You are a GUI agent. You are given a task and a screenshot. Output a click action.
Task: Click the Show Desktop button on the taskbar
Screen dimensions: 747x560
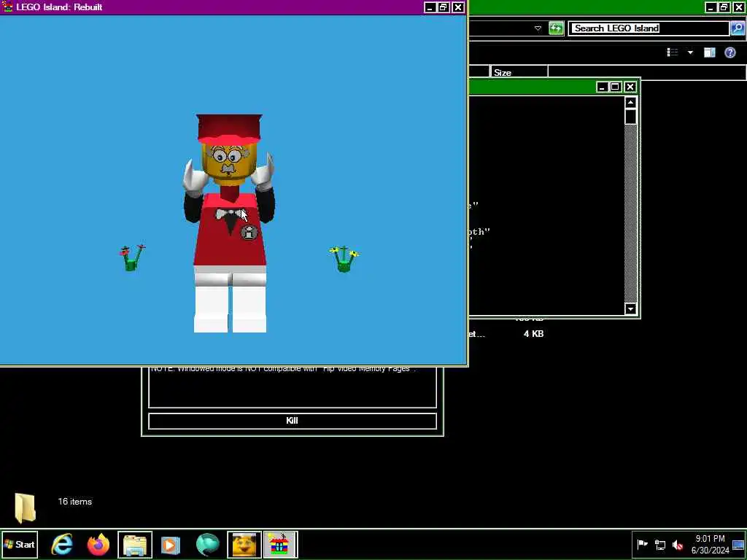coord(739,544)
